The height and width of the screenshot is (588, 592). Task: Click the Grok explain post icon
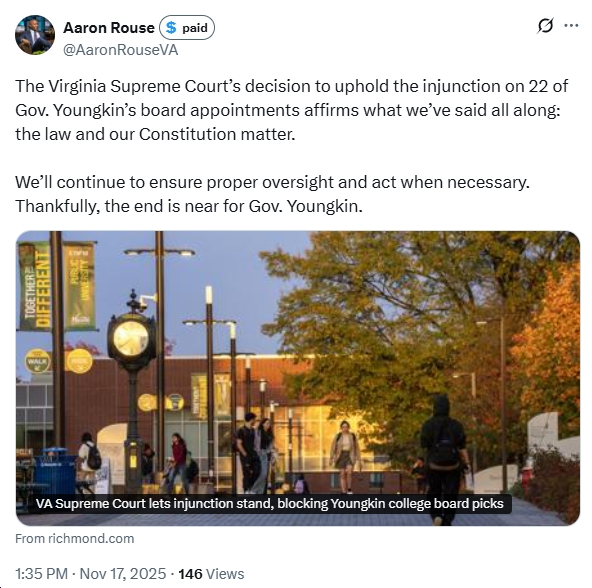pyautogui.click(x=545, y=26)
